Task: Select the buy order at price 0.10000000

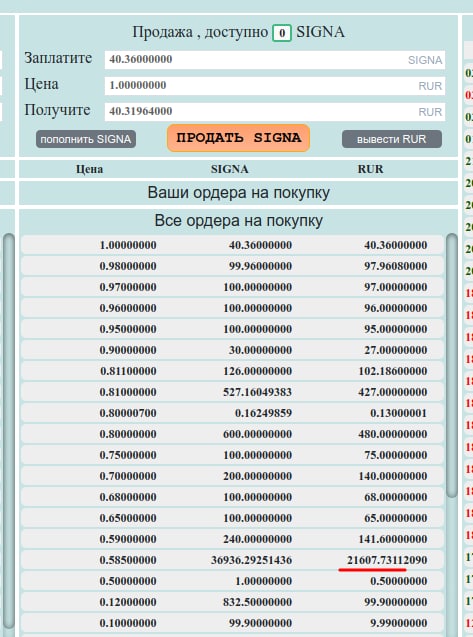Action: click(232, 623)
